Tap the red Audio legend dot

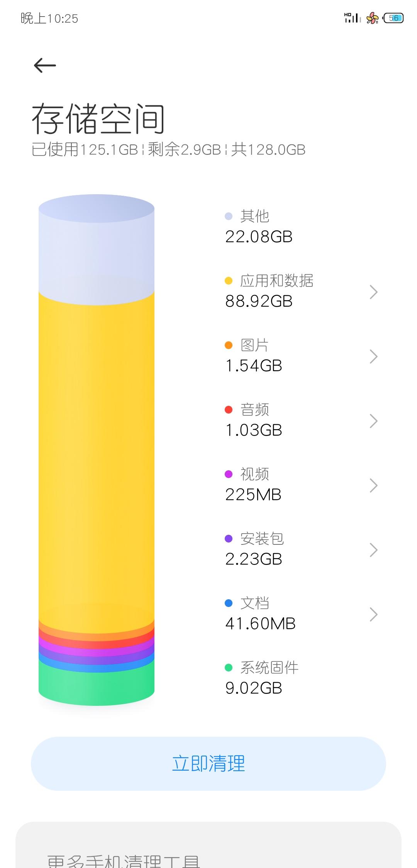point(229,410)
